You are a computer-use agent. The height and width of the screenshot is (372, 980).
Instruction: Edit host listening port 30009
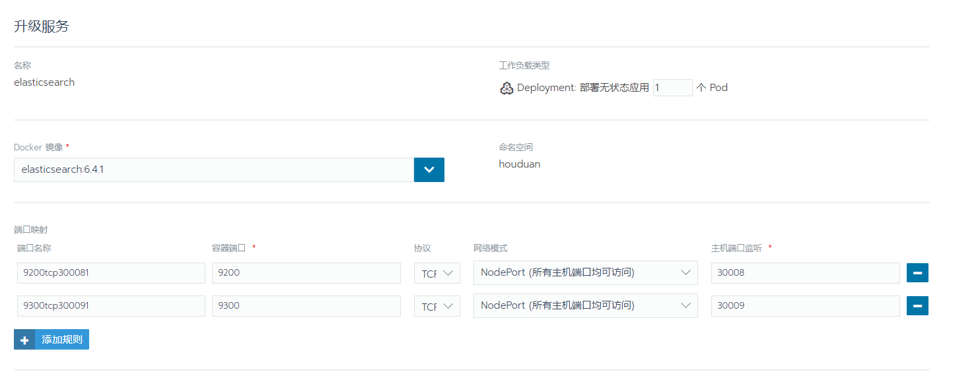click(806, 306)
